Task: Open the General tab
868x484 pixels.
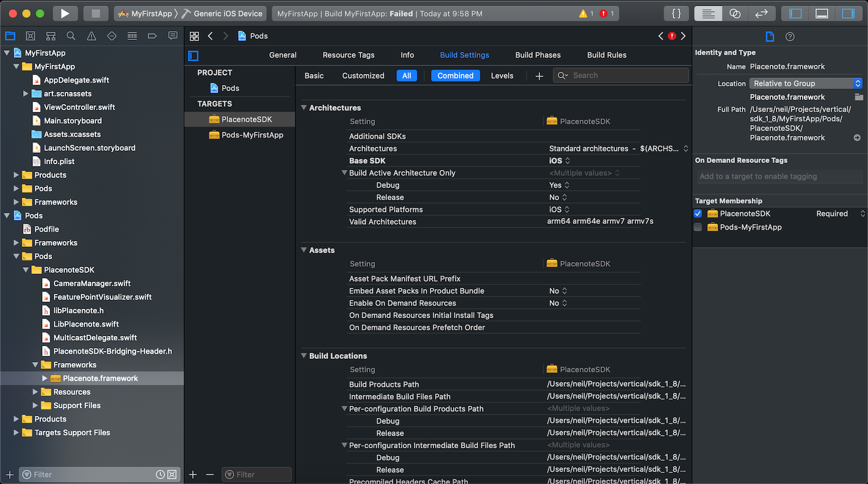Action: [x=283, y=55]
